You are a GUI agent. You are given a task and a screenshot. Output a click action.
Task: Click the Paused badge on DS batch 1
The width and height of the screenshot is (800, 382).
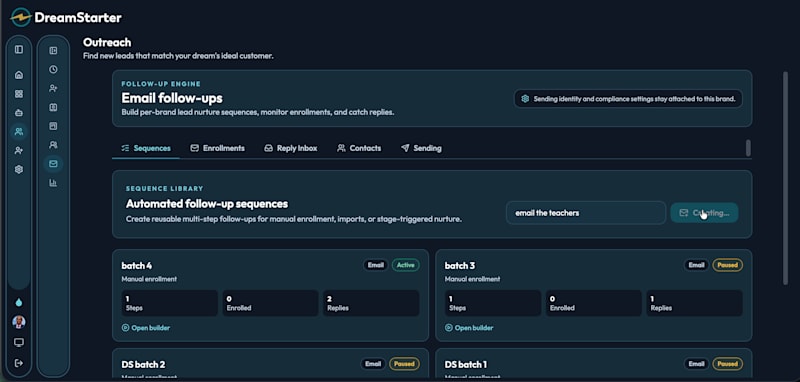(728, 364)
